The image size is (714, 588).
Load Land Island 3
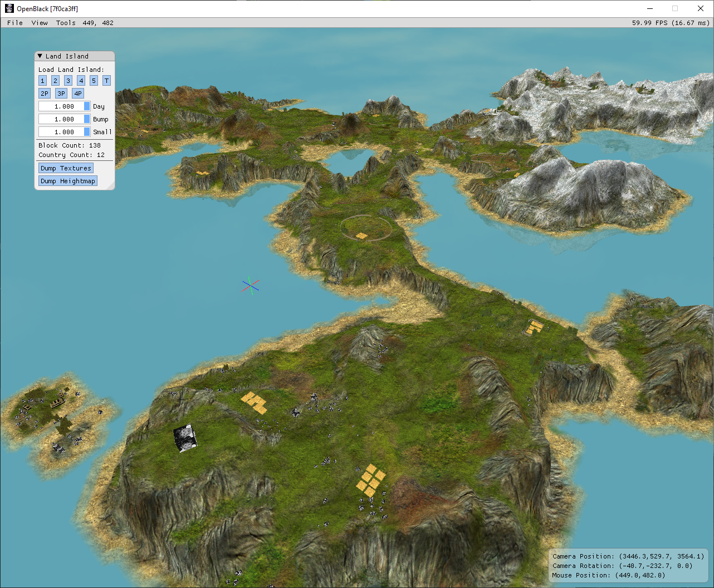coord(68,81)
